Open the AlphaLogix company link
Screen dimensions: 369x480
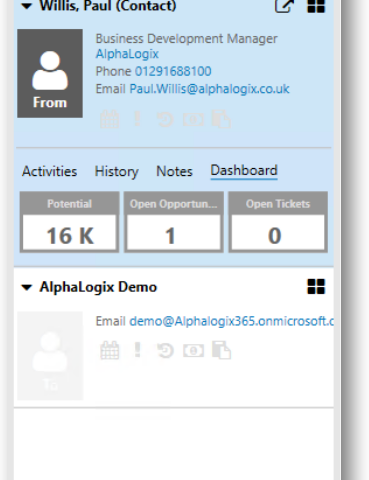click(x=127, y=54)
